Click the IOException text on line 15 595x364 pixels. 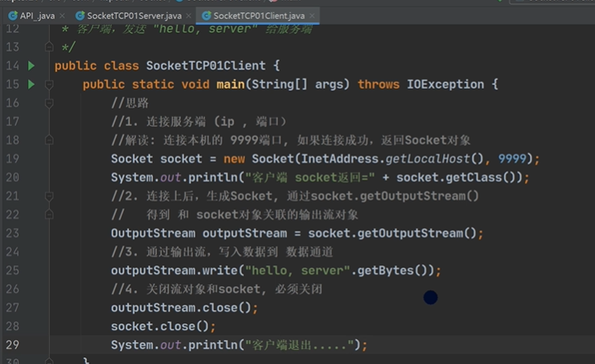click(x=446, y=85)
